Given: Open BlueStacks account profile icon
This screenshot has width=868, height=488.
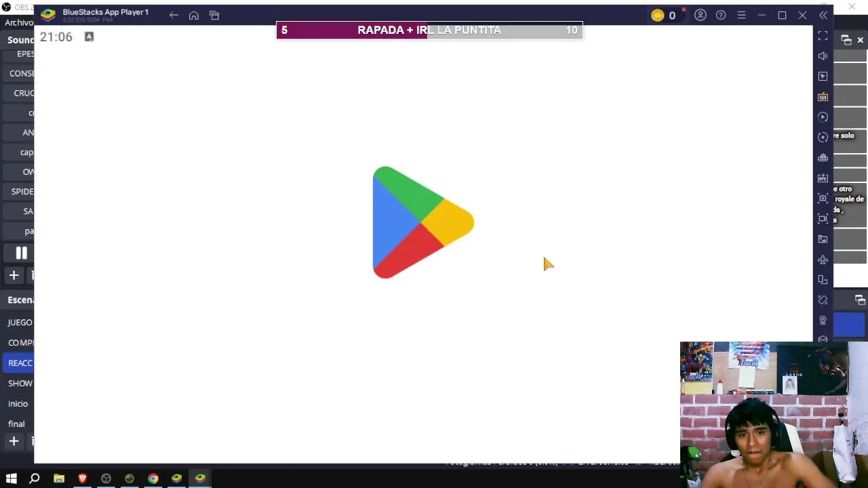Looking at the screenshot, I should pos(701,15).
